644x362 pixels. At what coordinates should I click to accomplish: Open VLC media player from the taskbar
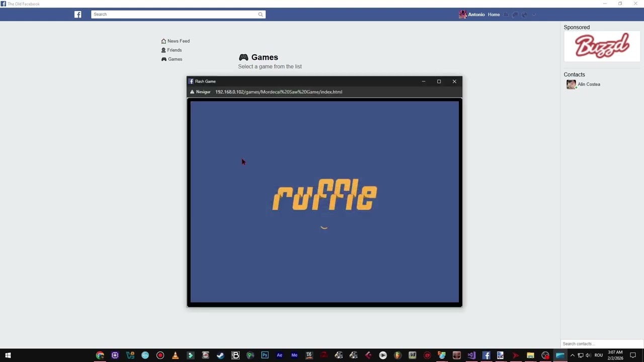(175, 355)
